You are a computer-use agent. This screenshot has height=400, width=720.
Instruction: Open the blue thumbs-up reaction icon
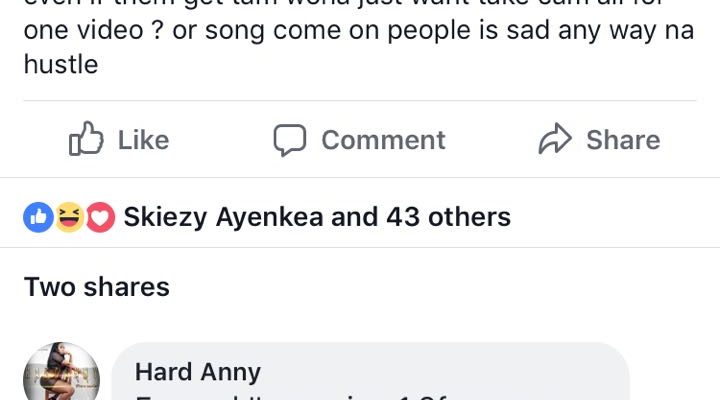(x=38, y=216)
